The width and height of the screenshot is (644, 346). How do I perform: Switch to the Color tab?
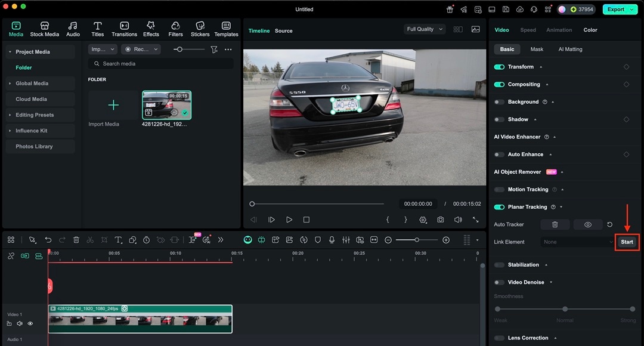click(590, 30)
